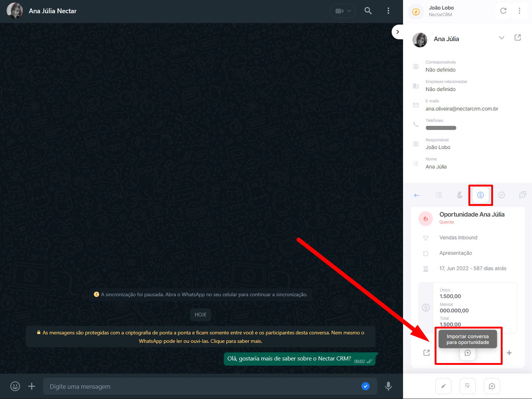Switch to the list details tab

[x=439, y=195]
